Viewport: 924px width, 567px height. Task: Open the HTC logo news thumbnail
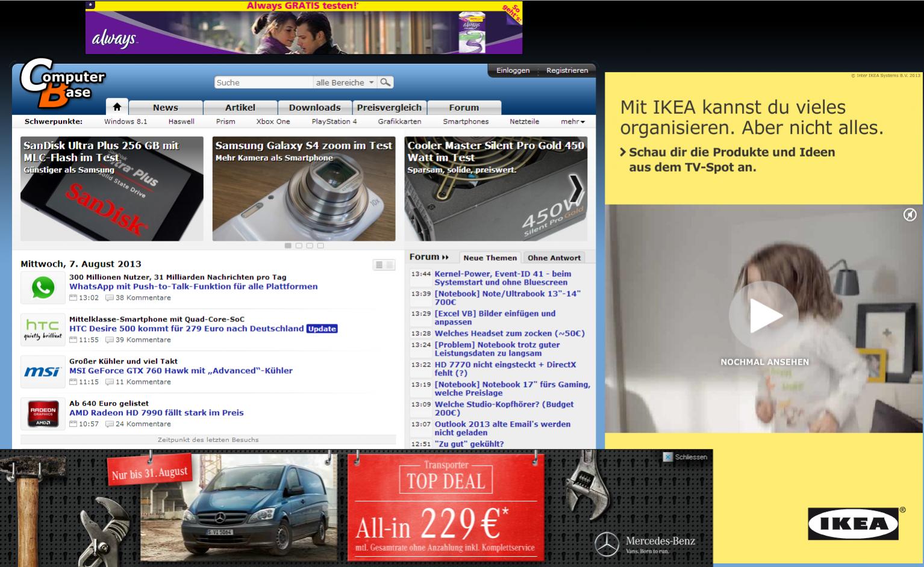pos(43,330)
